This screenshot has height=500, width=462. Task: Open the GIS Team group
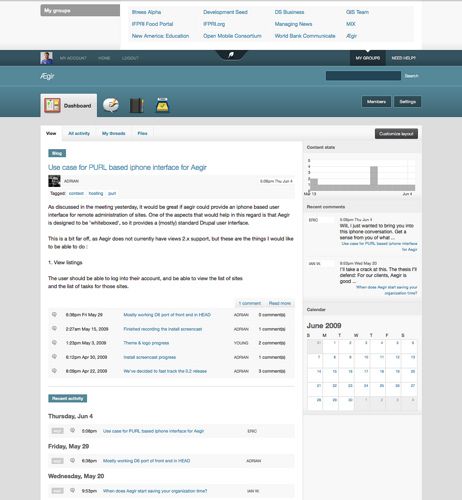(x=357, y=12)
